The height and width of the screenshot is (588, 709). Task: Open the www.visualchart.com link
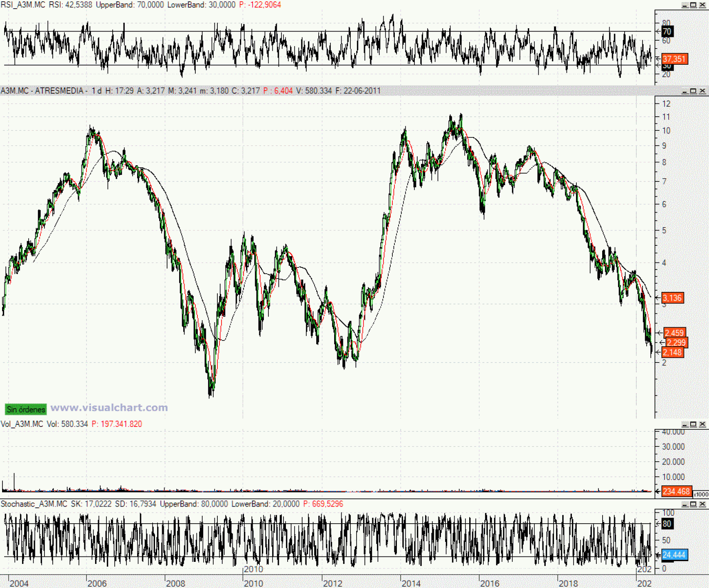coord(109,408)
